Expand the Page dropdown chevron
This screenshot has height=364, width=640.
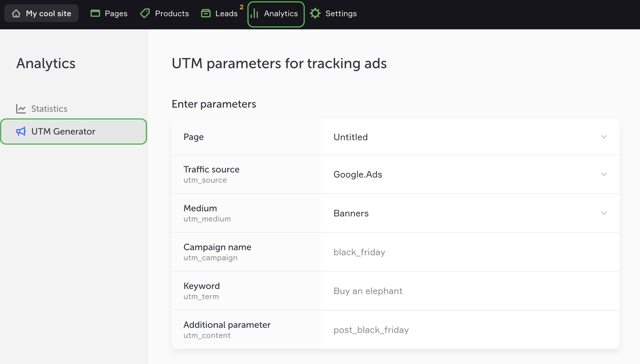[604, 137]
